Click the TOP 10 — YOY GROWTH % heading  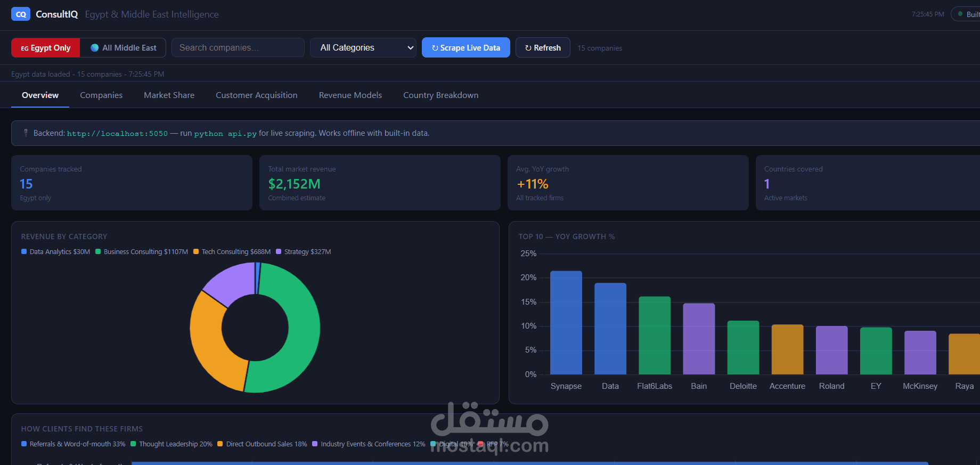coord(567,236)
